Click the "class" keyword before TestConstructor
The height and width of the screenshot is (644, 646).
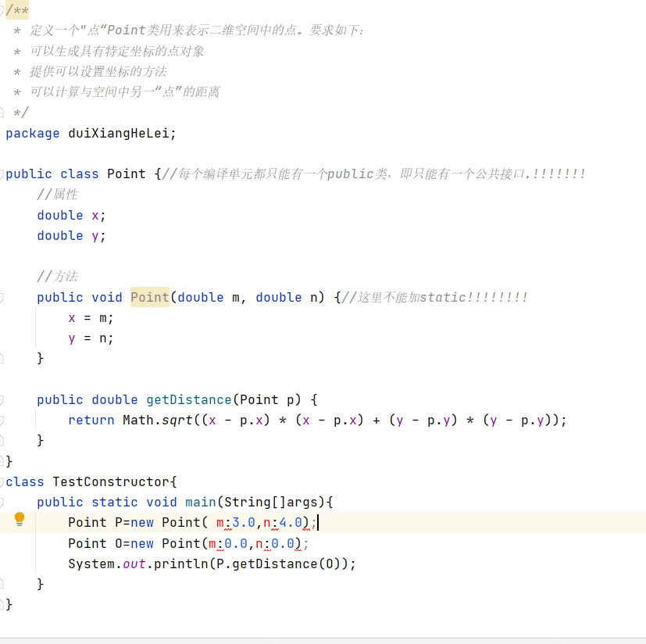(x=25, y=481)
